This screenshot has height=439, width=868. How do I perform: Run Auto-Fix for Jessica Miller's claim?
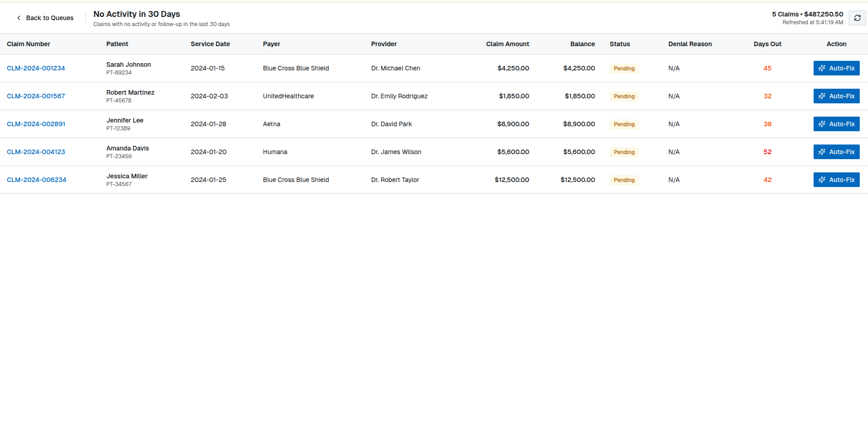point(836,180)
